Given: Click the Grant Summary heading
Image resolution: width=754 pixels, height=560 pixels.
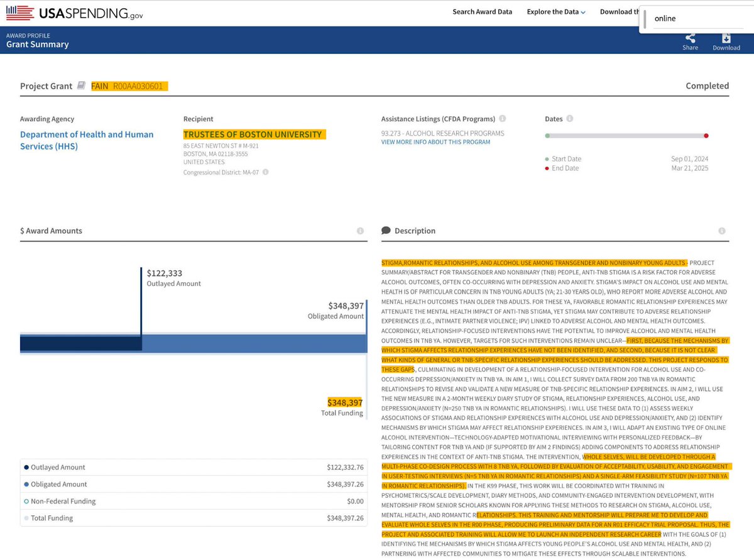Looking at the screenshot, I should click(38, 45).
